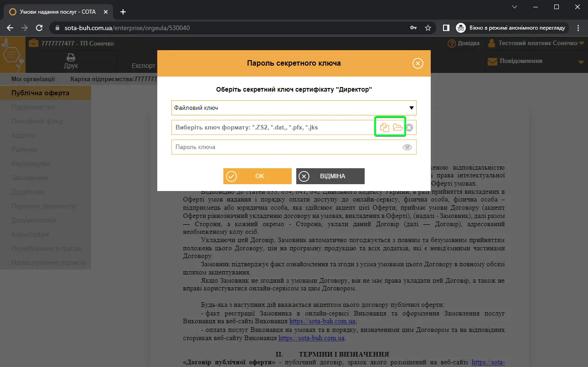Toggle password visibility eye icon
Viewport: 588px width, 367px height.
click(407, 147)
